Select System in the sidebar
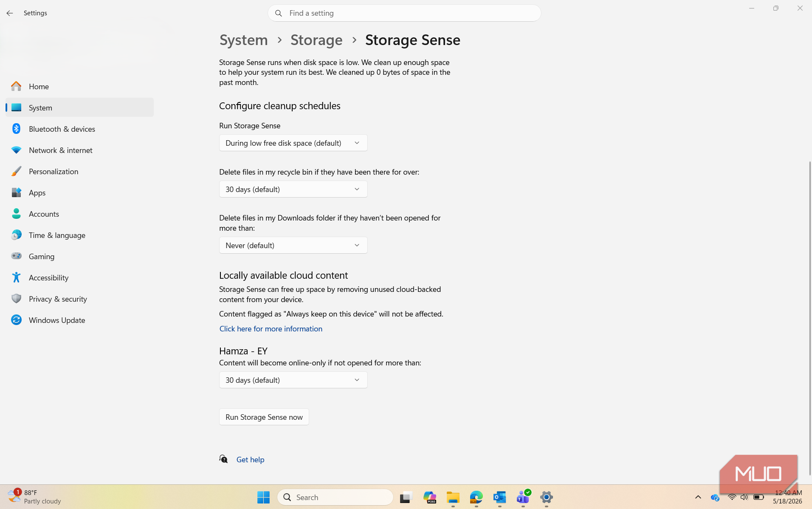The width and height of the screenshot is (812, 509). (79, 107)
